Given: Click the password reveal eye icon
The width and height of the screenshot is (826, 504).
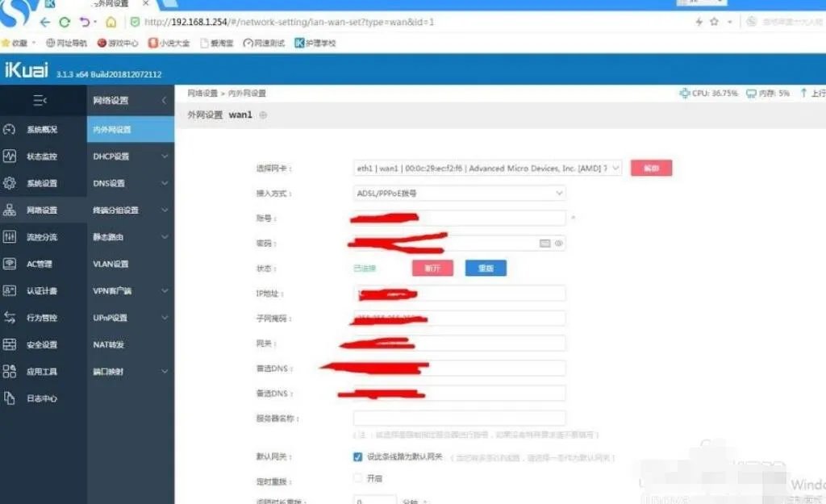Looking at the screenshot, I should pos(557,243).
